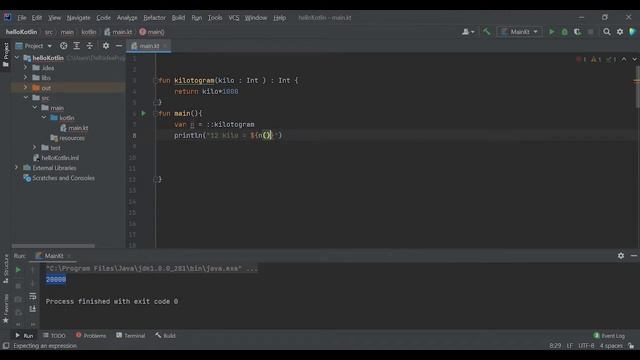This screenshot has width=640, height=360.
Task: Start debugging with the bug icon
Action: pyautogui.click(x=564, y=32)
